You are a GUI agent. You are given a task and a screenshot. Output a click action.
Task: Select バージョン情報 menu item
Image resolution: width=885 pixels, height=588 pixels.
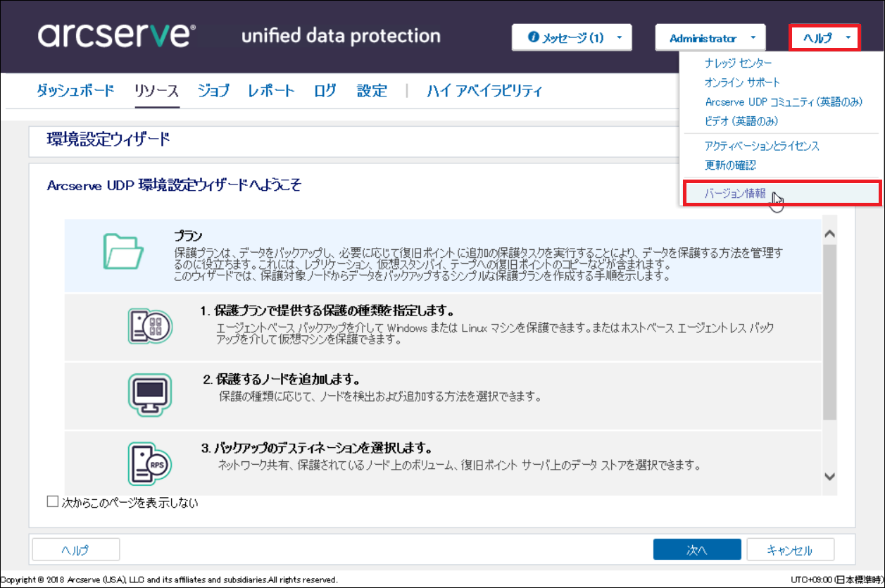pos(782,193)
